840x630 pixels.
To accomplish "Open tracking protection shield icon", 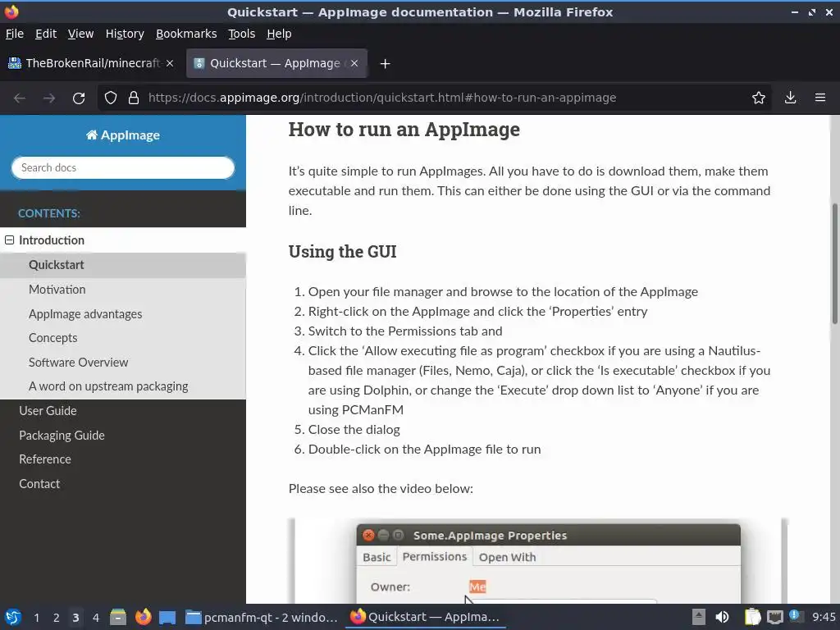I will coord(111,98).
